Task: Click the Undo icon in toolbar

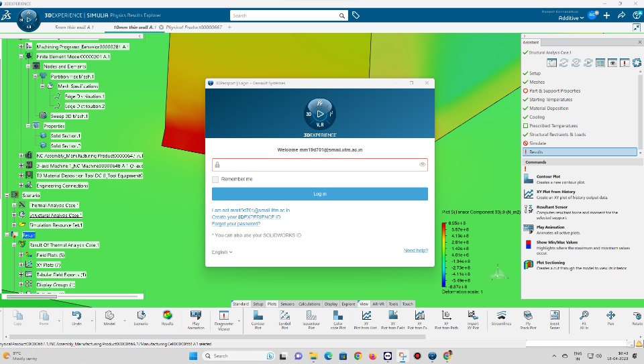Action: [x=76, y=315]
